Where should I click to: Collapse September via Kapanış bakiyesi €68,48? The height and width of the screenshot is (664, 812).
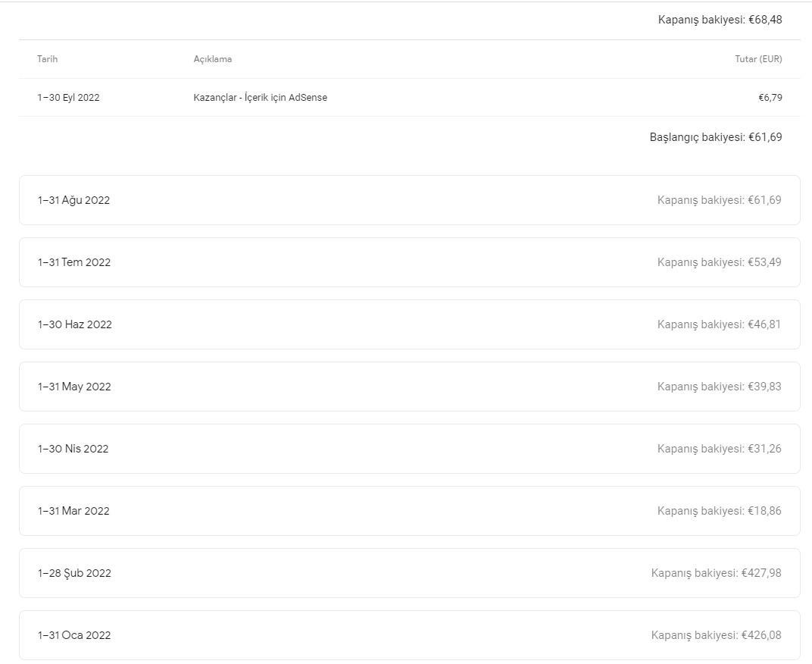(x=720, y=20)
